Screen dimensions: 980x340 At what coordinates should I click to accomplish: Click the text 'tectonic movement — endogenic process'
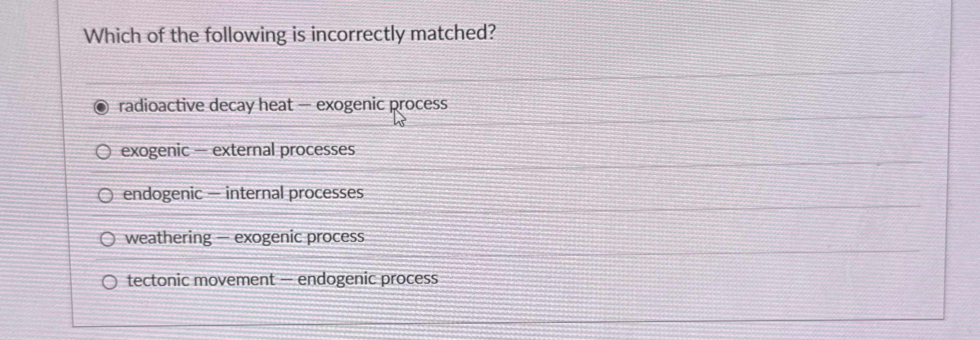[x=280, y=279]
